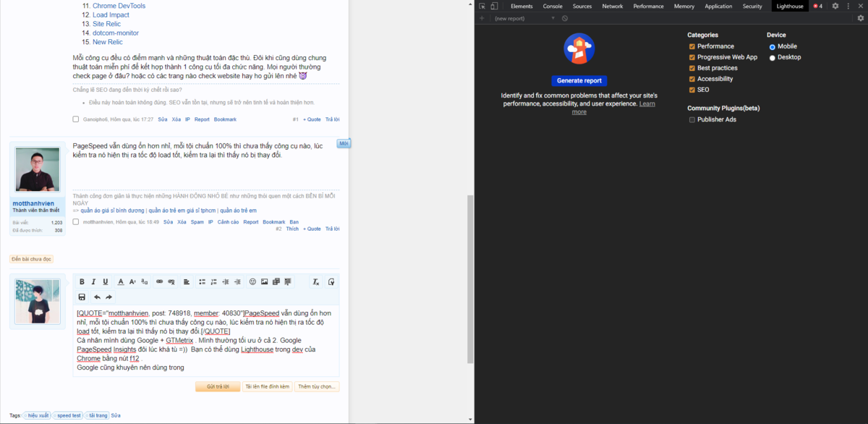Image resolution: width=868 pixels, height=424 pixels.
Task: Click the quote insert icon in editor
Action: point(288,281)
